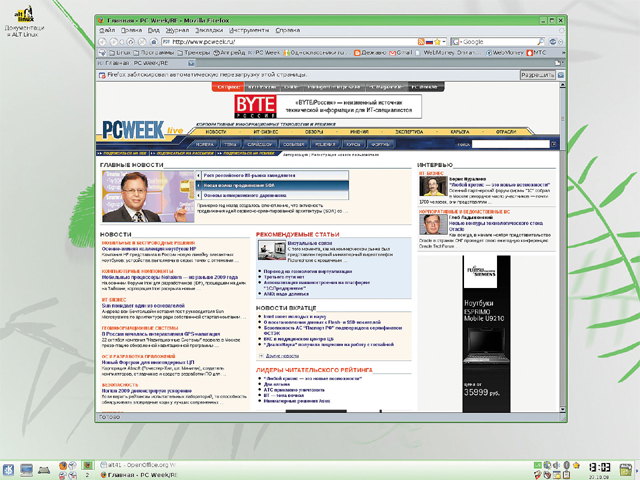The image size is (640, 480).
Task: Click the Разрешить button in notification bar
Action: [538, 75]
